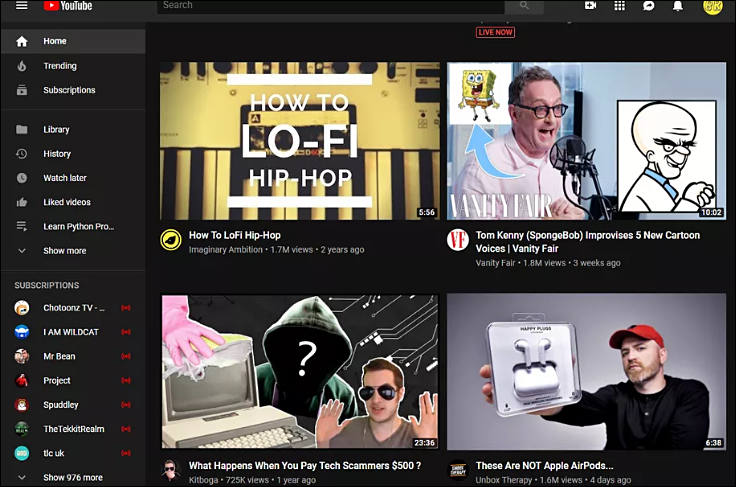
Task: Visit the Vanity Fair channel name link
Action: click(495, 263)
